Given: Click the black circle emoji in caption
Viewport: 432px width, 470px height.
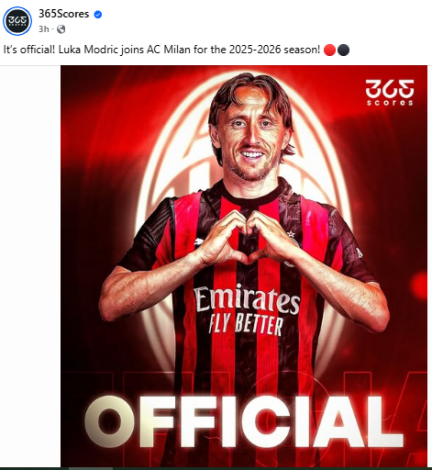Looking at the screenshot, I should pyautogui.click(x=343, y=50).
